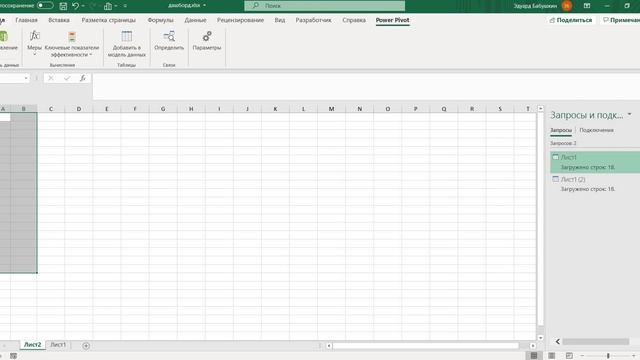The image size is (640, 360).
Task: Select the Power Pivot ribbon tab
Action: point(392,20)
